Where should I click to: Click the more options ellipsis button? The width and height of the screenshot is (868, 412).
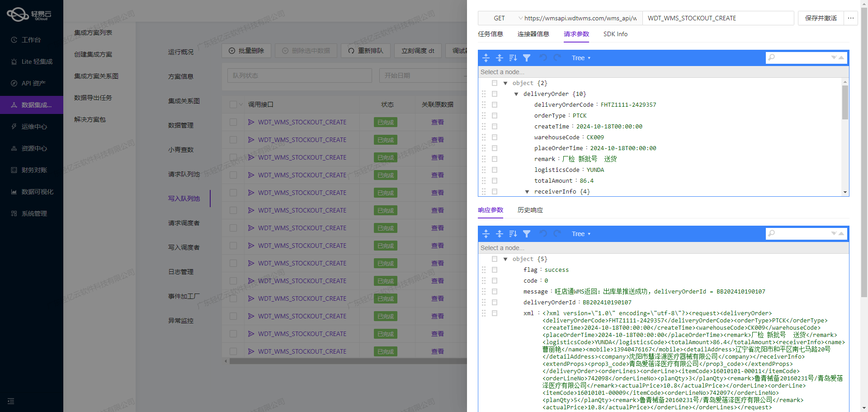(851, 18)
